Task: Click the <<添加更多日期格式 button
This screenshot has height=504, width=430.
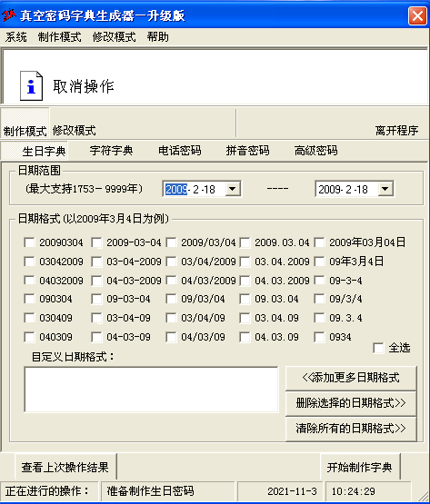Action: (351, 378)
